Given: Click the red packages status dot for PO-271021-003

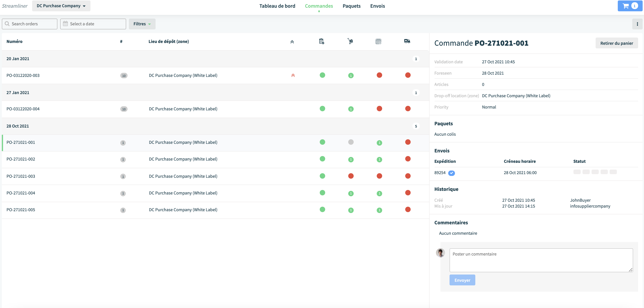Looking at the screenshot, I should (x=351, y=176).
